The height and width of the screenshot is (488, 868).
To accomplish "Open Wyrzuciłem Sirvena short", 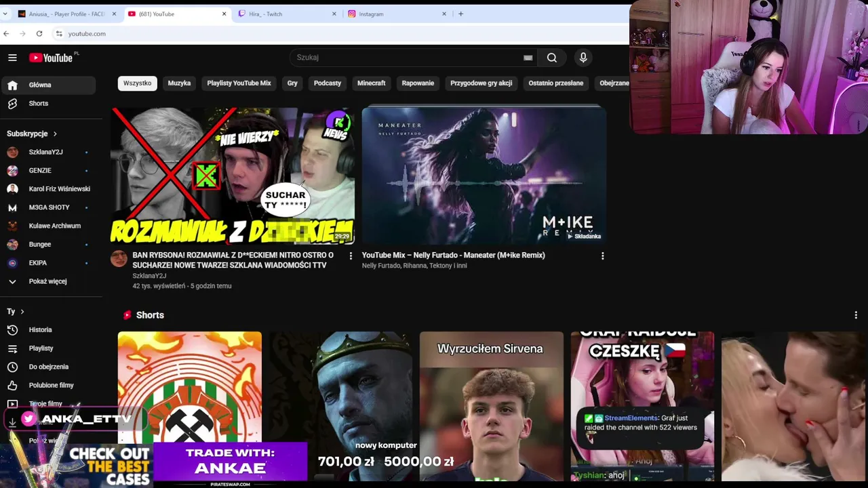I will pyautogui.click(x=491, y=406).
